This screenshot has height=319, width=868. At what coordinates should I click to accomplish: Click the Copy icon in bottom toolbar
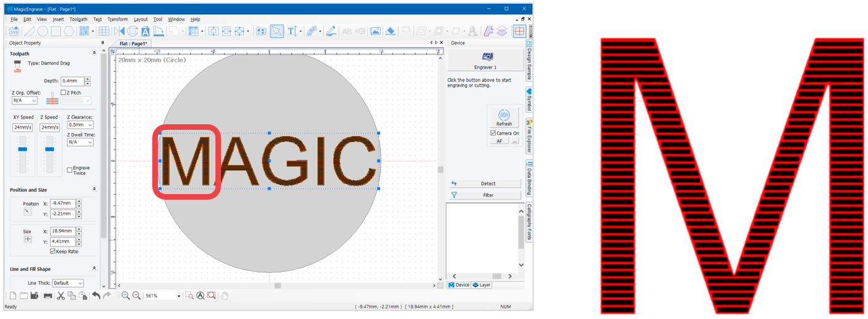[72, 296]
